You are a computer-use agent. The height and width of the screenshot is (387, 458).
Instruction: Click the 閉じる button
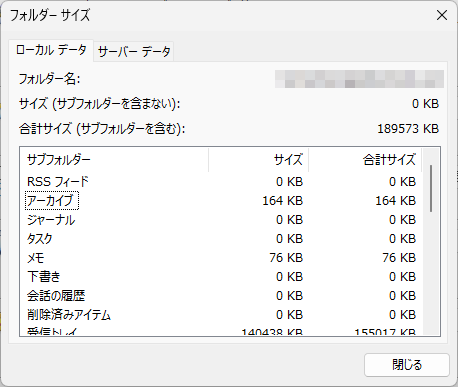[x=407, y=365]
